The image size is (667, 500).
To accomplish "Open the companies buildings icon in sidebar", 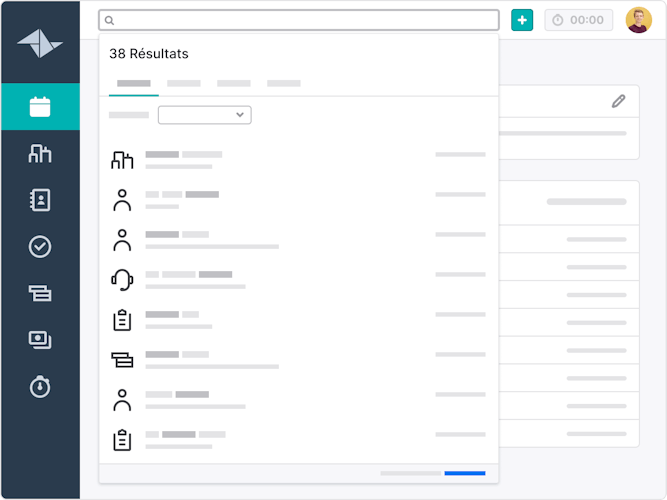I will coord(40,153).
